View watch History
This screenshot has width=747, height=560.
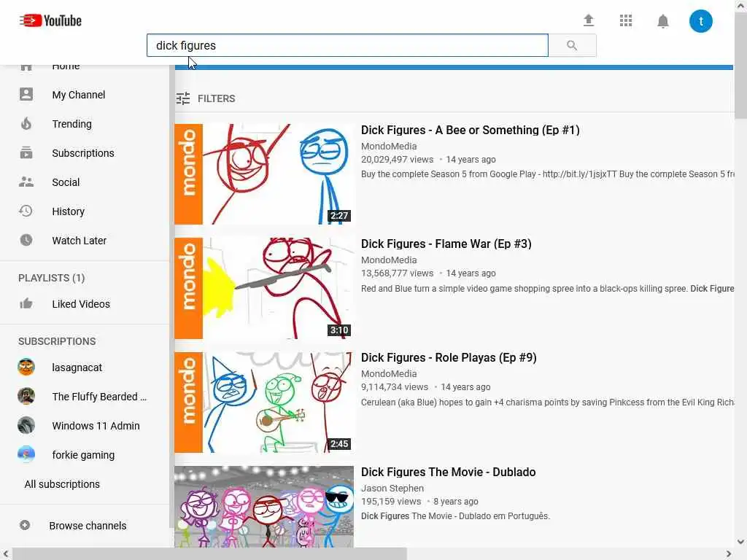point(68,211)
